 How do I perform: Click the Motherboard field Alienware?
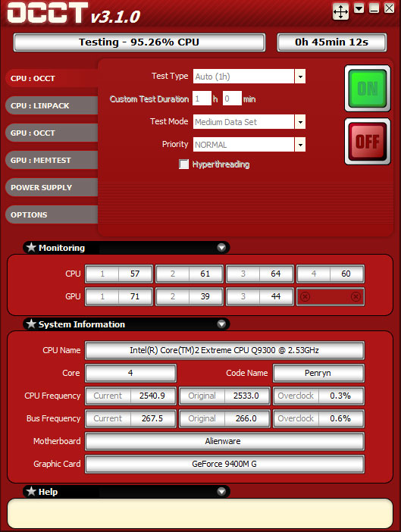224,441
